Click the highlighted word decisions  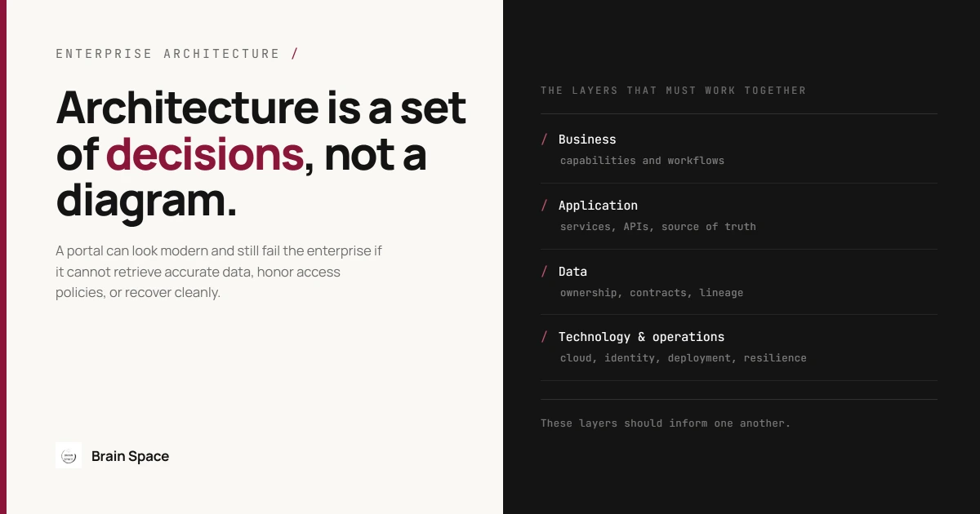click(x=204, y=154)
